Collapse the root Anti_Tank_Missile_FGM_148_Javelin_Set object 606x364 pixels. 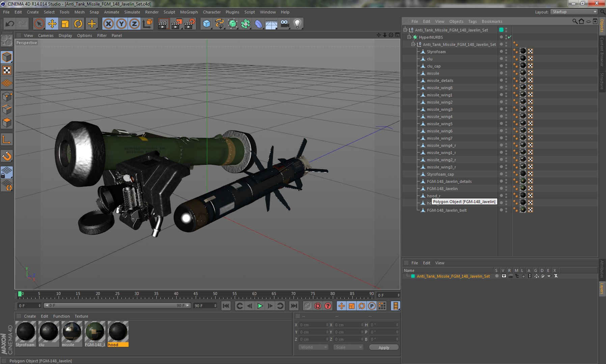406,30
